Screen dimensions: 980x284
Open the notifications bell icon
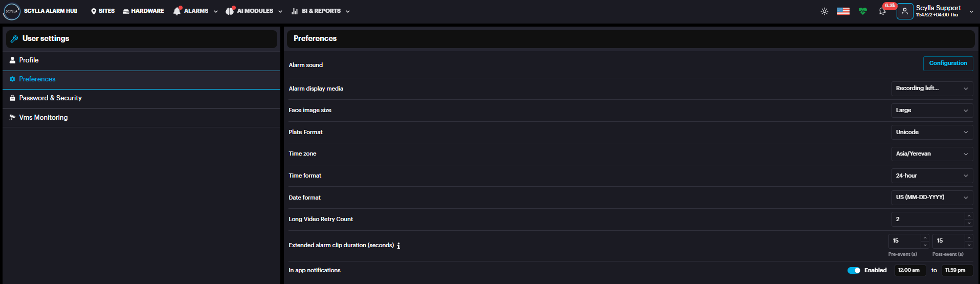coord(882,11)
